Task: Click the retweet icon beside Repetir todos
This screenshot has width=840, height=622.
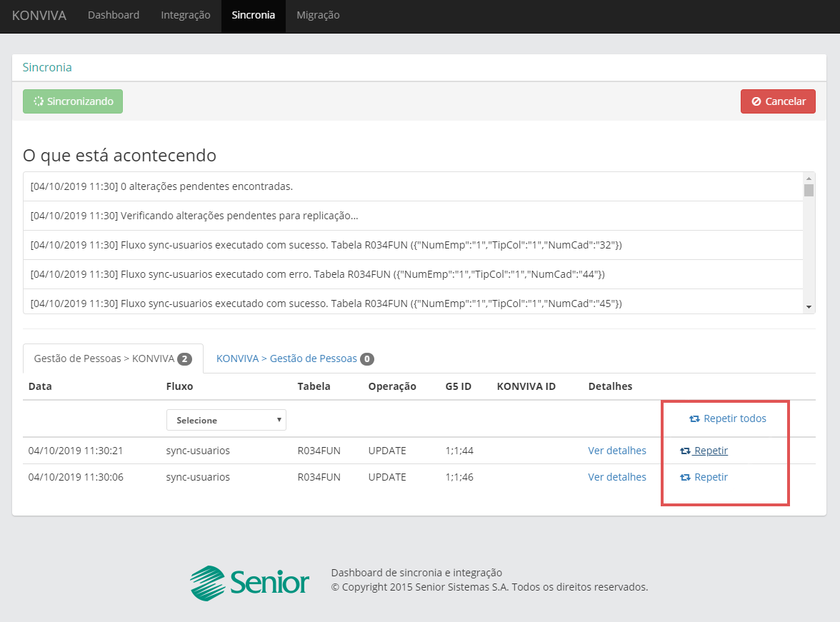Action: [694, 419]
